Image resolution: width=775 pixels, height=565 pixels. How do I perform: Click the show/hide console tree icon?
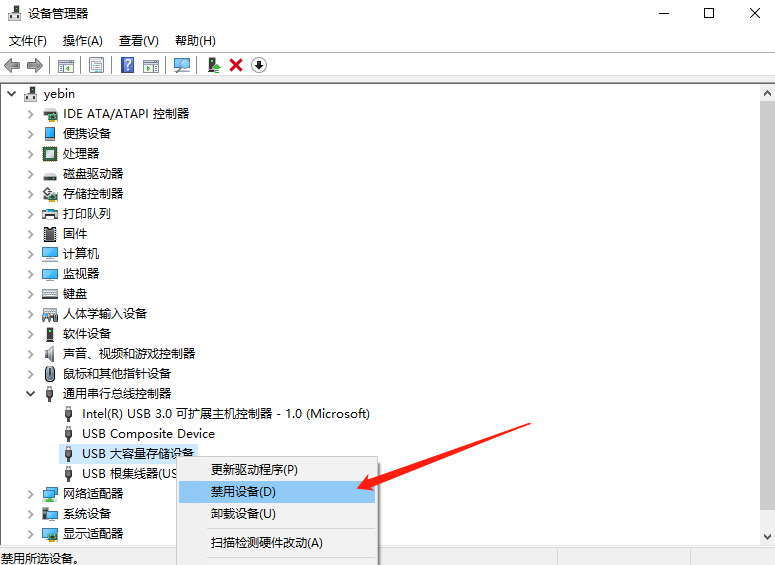(x=66, y=65)
